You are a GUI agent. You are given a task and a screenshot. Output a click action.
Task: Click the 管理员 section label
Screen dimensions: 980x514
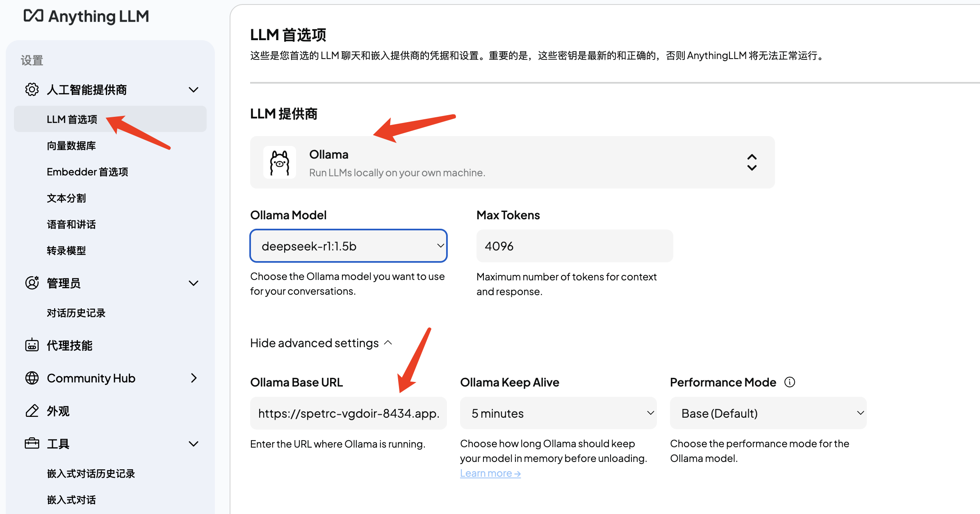click(x=64, y=283)
